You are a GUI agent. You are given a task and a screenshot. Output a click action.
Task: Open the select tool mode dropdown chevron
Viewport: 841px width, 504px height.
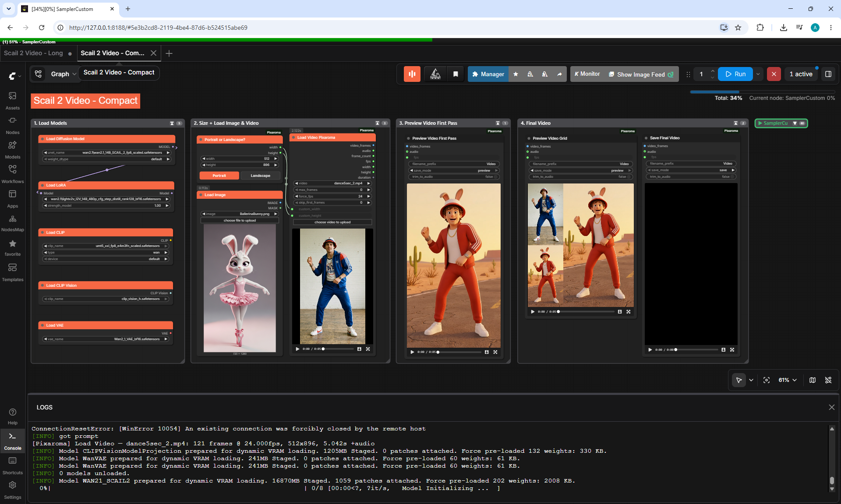[x=751, y=380]
